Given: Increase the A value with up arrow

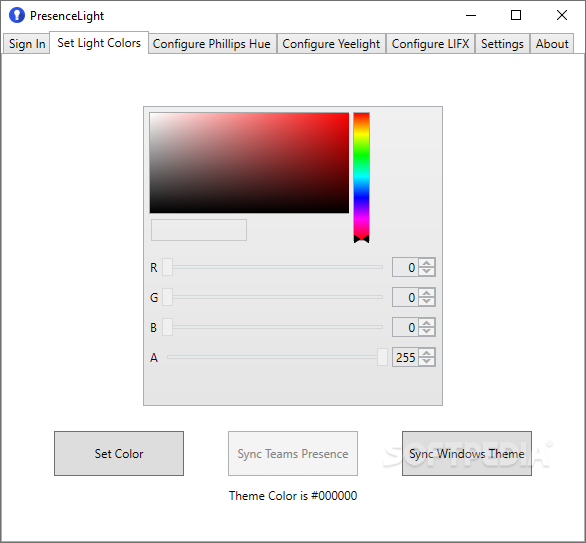Looking at the screenshot, I should (426, 352).
